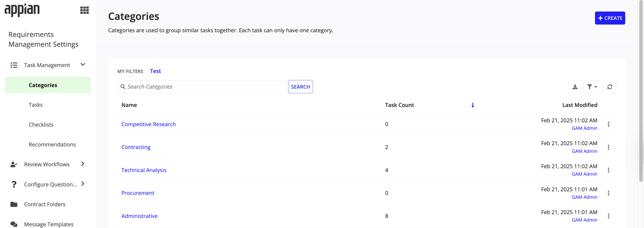Apply the Test saved filter
Viewport: 644px width, 228px height.
point(155,71)
